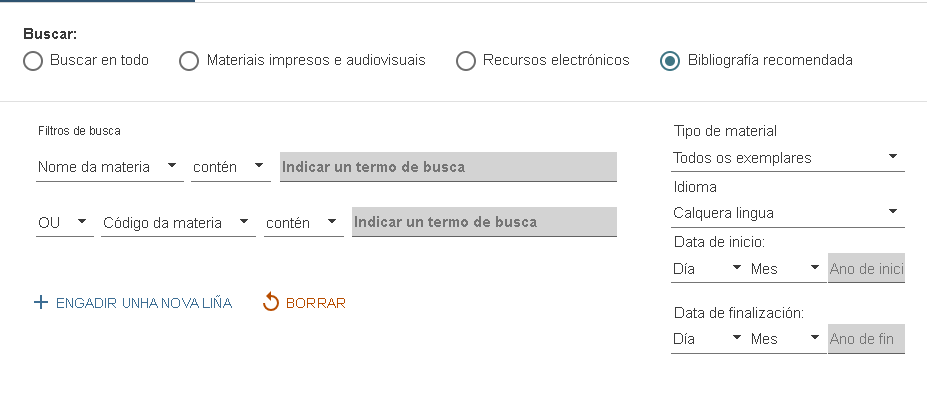Open the second row contén dropdown
Image resolution: width=927 pixels, height=401 pixels.
click(303, 222)
